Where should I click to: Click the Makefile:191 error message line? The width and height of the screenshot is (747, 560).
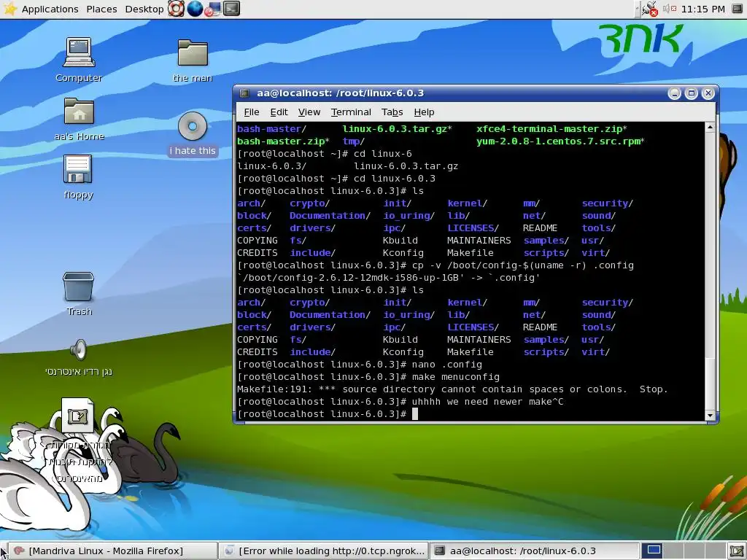tap(452, 389)
